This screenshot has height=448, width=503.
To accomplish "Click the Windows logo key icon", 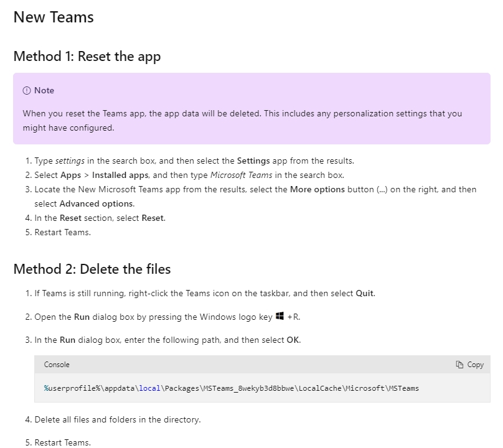I will click(x=280, y=317).
